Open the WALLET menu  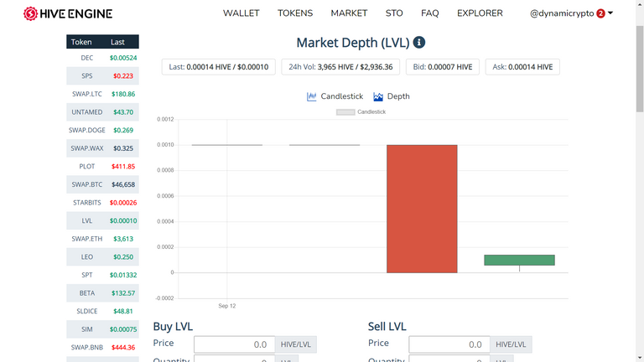click(241, 13)
